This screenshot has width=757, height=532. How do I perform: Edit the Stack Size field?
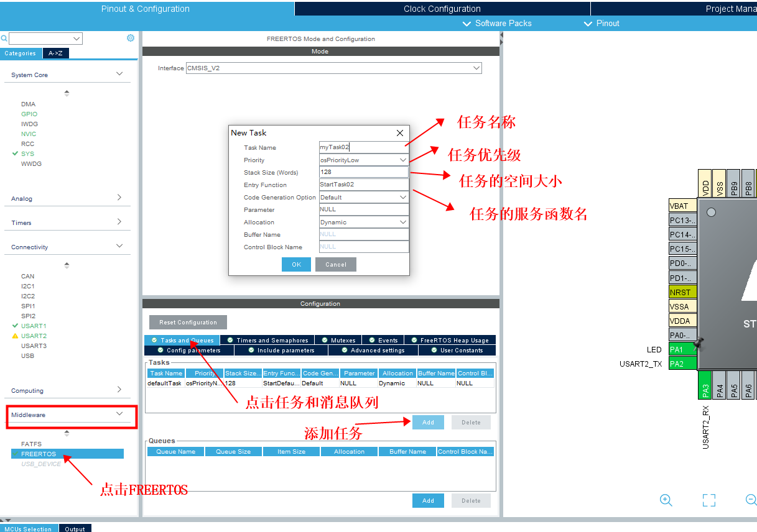[364, 172]
